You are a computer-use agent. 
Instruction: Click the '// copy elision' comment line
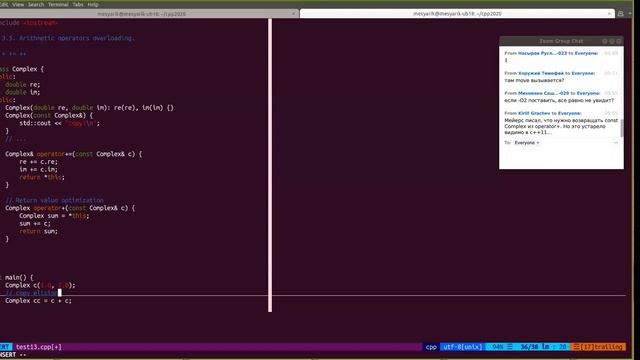coord(31,293)
